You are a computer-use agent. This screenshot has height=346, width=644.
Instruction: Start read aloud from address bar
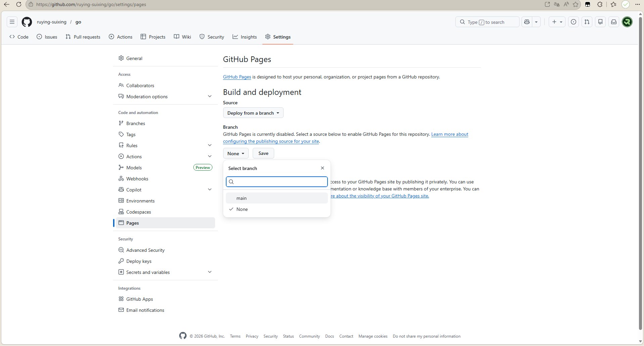[566, 4]
